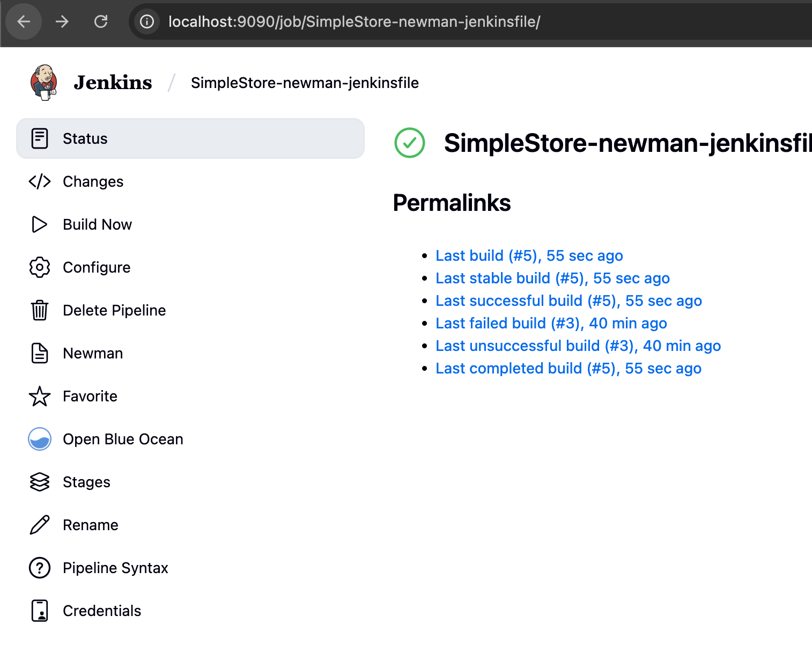The image size is (812, 645).
Task: Click the Stages layers icon
Action: pos(40,482)
